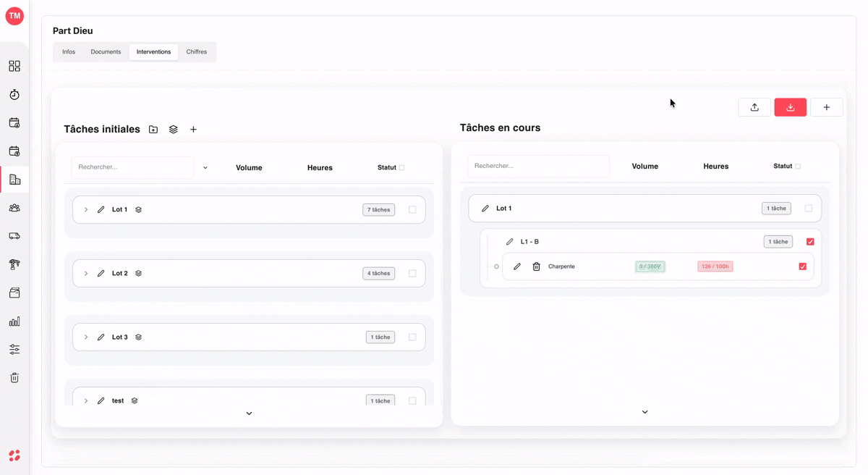Screen dimensions: 868x475
Task: Expand Lot 3 chevron
Action: [x=86, y=337]
